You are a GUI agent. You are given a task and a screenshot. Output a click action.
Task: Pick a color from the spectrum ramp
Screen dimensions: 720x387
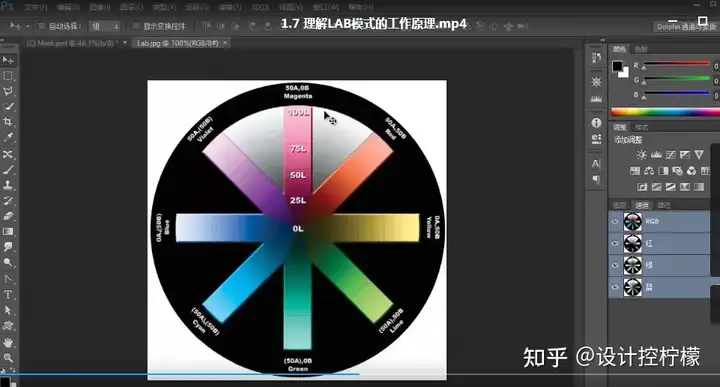click(x=665, y=112)
